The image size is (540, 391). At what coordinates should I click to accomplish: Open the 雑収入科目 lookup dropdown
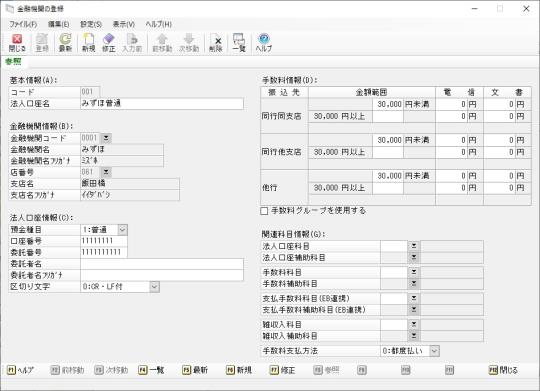(x=414, y=325)
